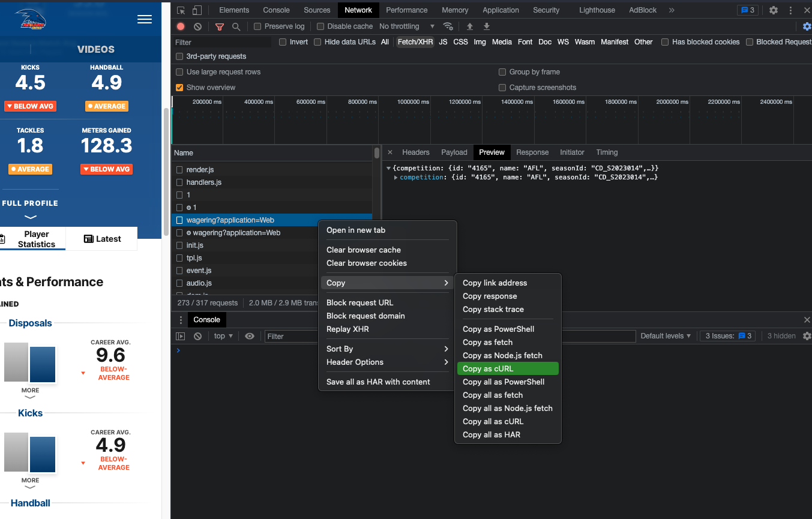Toggle Disable cache checkbox
This screenshot has height=519, width=812.
[320, 26]
